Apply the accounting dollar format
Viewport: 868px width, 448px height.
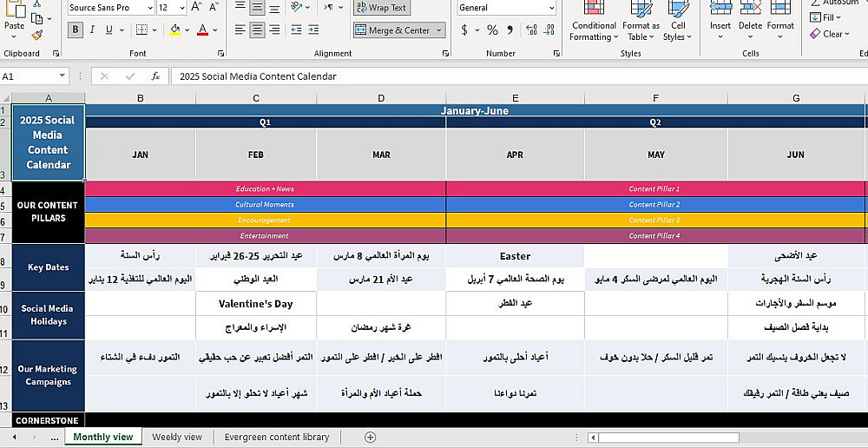pyautogui.click(x=464, y=30)
